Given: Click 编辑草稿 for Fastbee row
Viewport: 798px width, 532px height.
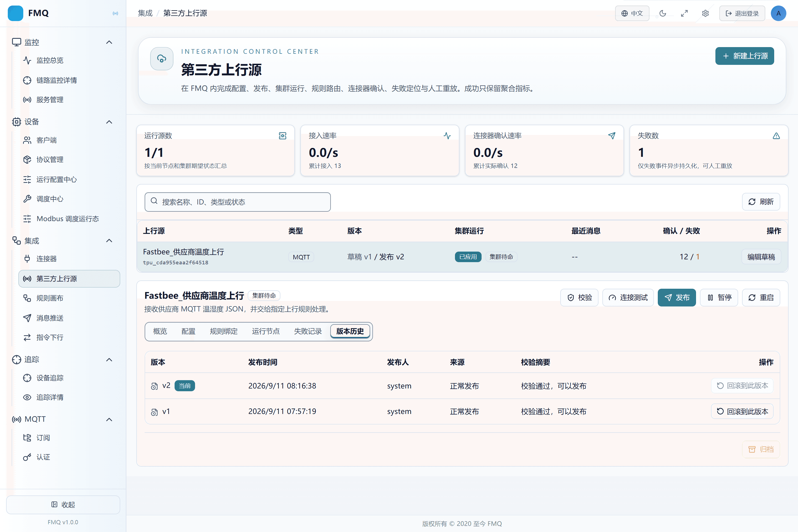Looking at the screenshot, I should point(761,257).
